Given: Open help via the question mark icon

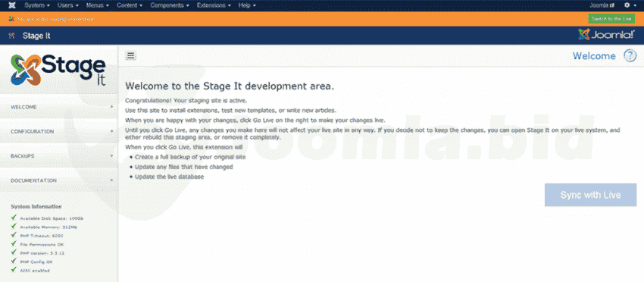Looking at the screenshot, I should [630, 56].
